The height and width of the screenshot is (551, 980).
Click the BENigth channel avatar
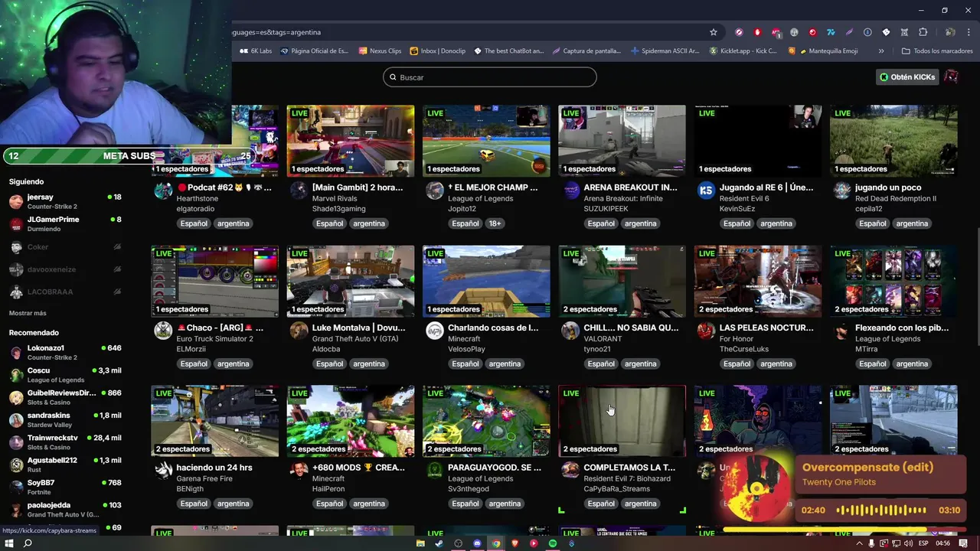(163, 471)
